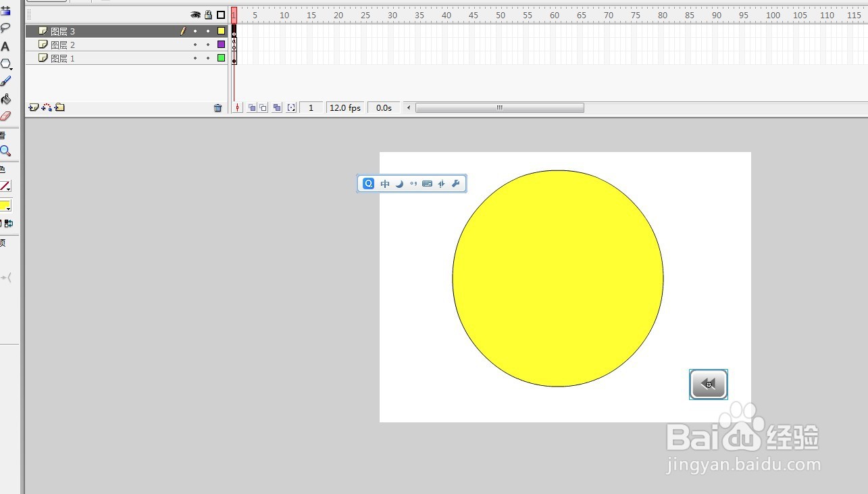Click yellow outline swatch of 图层 3
This screenshot has width=868, height=494.
point(221,31)
